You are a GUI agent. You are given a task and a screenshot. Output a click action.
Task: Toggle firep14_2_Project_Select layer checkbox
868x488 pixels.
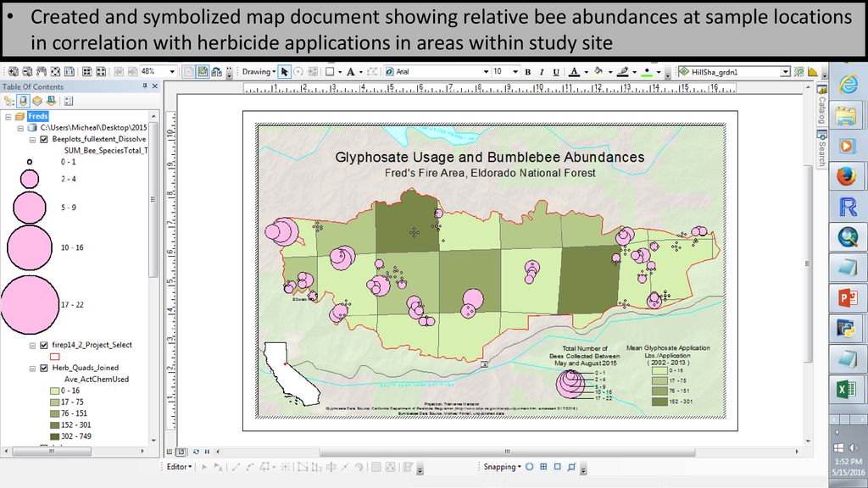pos(44,345)
